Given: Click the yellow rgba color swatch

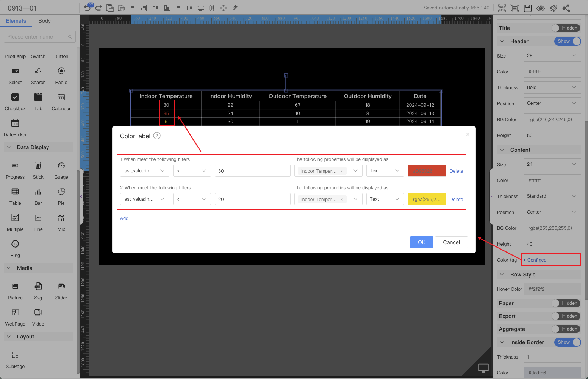Looking at the screenshot, I should coord(427,199).
